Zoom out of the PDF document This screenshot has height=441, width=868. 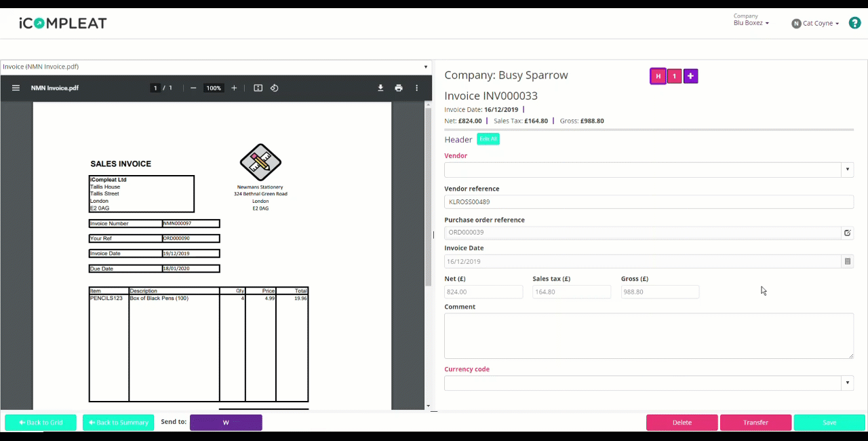[193, 88]
